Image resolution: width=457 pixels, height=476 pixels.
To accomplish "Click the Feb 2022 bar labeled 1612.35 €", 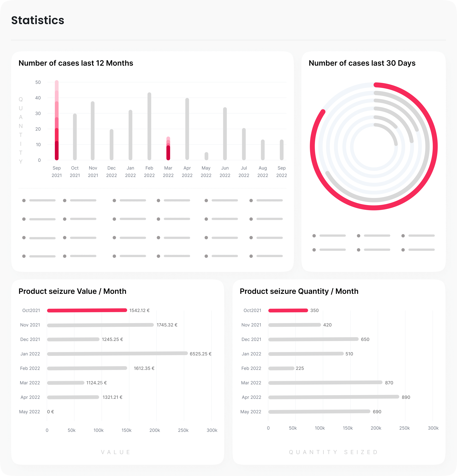I will [x=87, y=368].
